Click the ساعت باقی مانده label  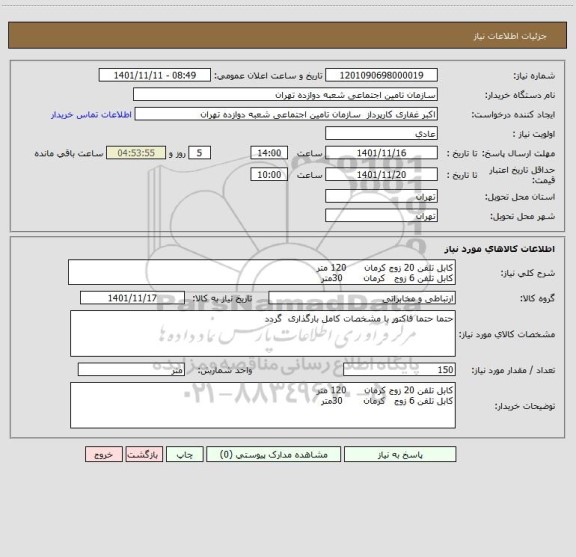click(69, 153)
